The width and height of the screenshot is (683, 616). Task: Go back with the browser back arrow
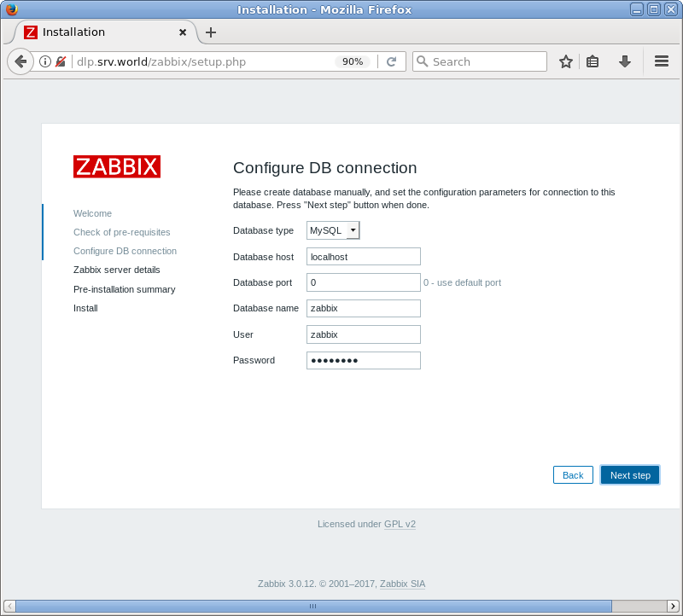coord(20,61)
